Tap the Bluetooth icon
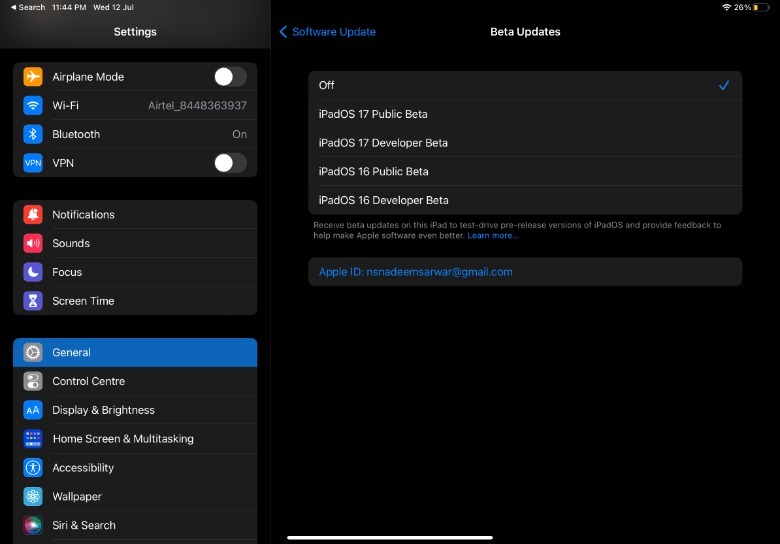Viewport: 780px width, 544px height. click(33, 134)
